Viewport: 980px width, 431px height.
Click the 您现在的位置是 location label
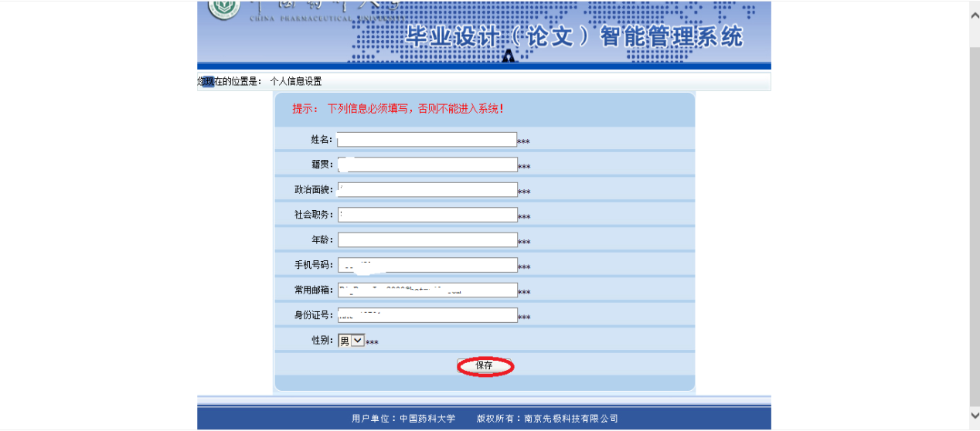[230, 81]
